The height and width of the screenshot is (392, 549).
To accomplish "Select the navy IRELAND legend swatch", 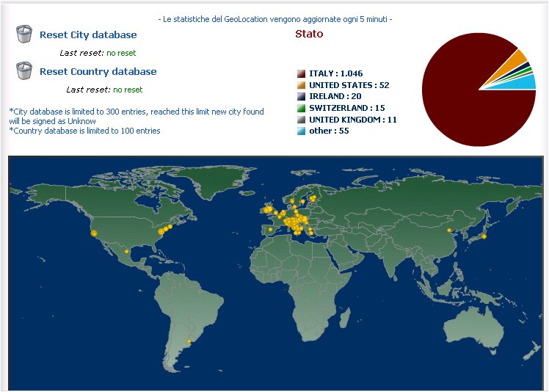I will tap(301, 96).
